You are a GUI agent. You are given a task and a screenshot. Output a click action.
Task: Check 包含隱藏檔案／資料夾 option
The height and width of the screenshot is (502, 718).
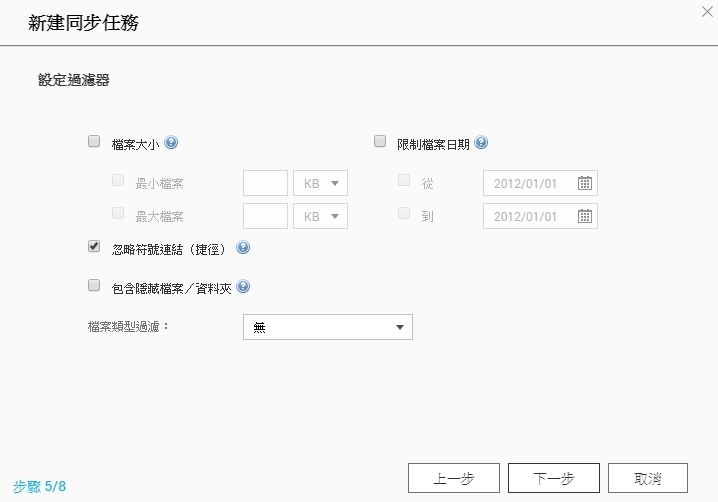pos(94,285)
